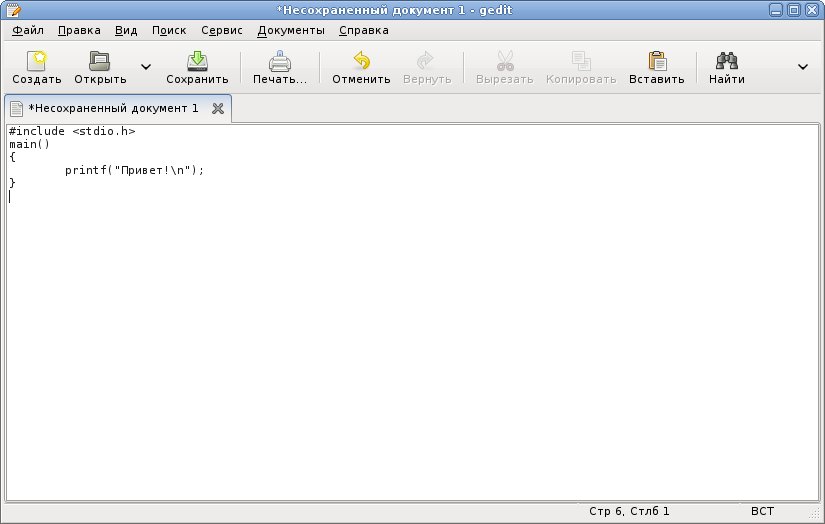
Task: Close the Несохраненный документ 1 tab
Action: [x=218, y=108]
